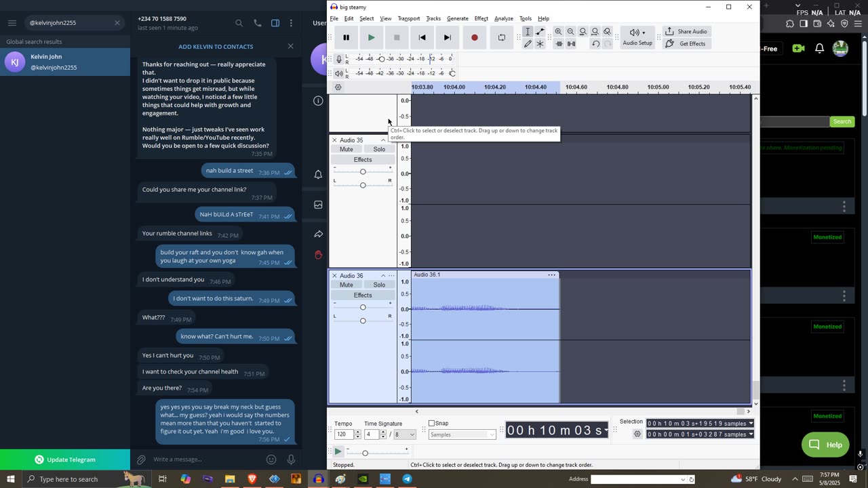Open time signature denominator dropdown
The image size is (868, 488).
[x=404, y=434]
